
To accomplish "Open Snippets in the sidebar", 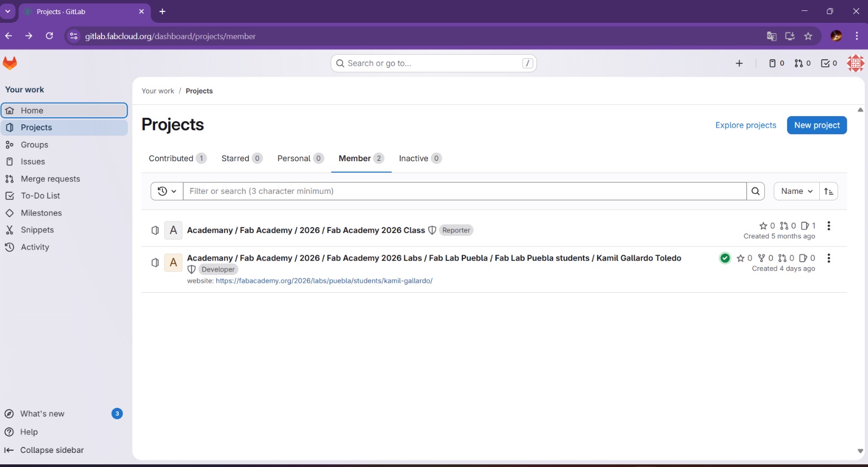I will (64, 230).
